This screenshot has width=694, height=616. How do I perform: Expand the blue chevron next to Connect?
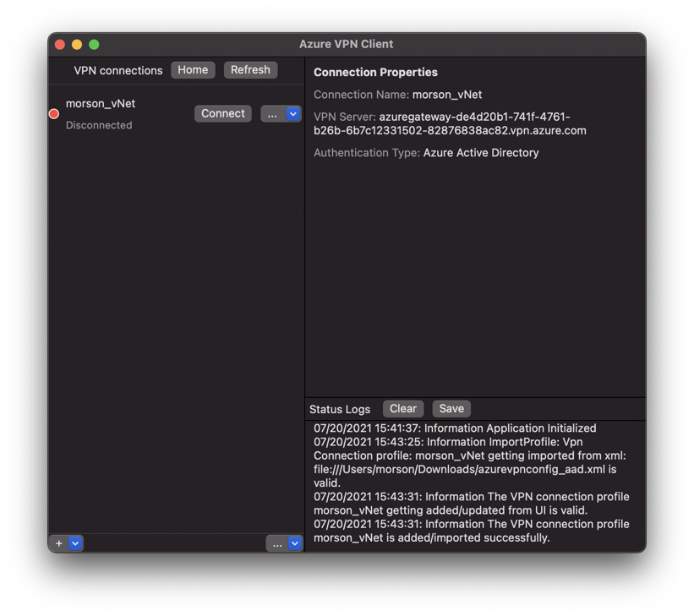293,114
